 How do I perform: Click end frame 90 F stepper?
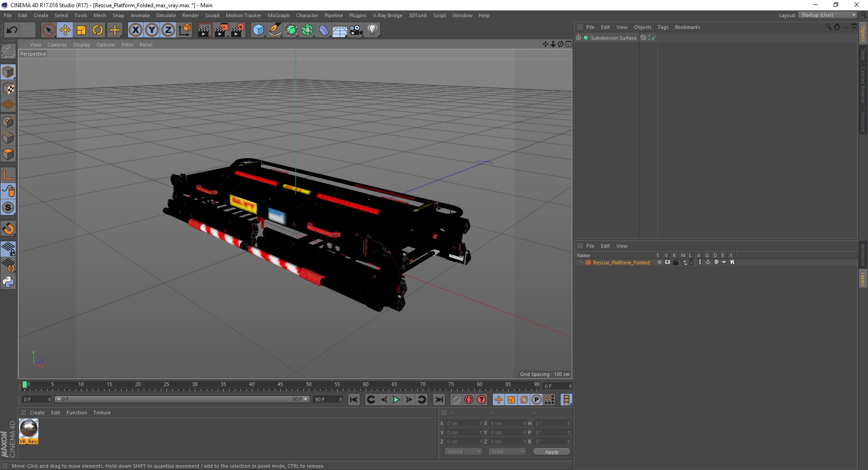340,399
